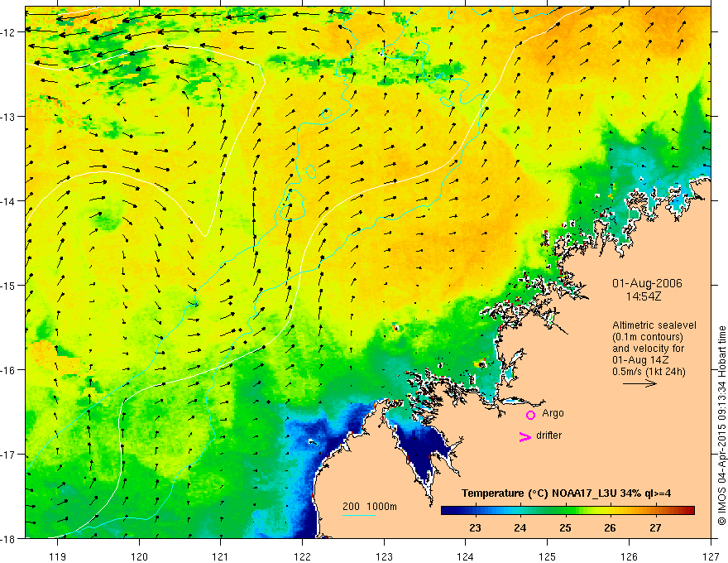Click the '123' longitude axis label
Image resolution: width=728 pixels, height=563 pixels.
click(x=384, y=556)
